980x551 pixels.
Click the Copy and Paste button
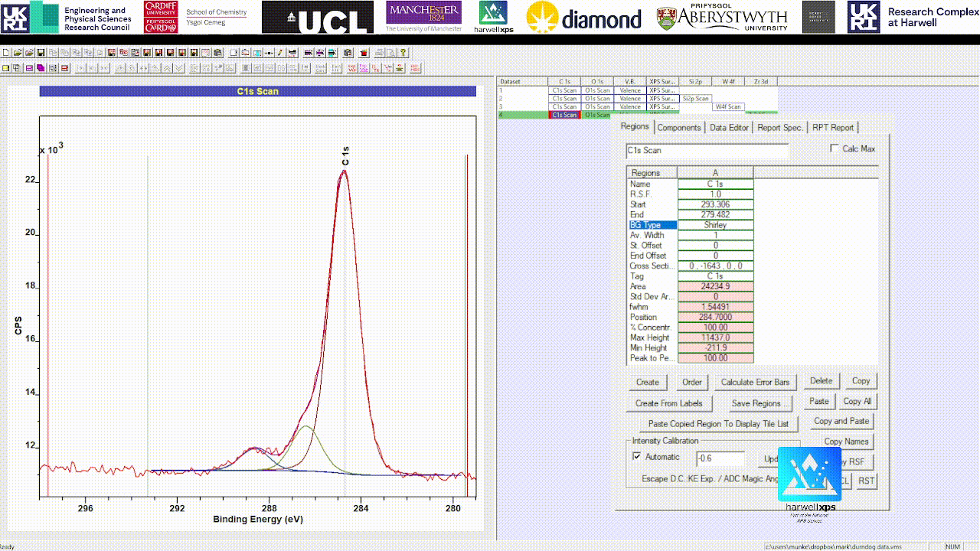(841, 421)
